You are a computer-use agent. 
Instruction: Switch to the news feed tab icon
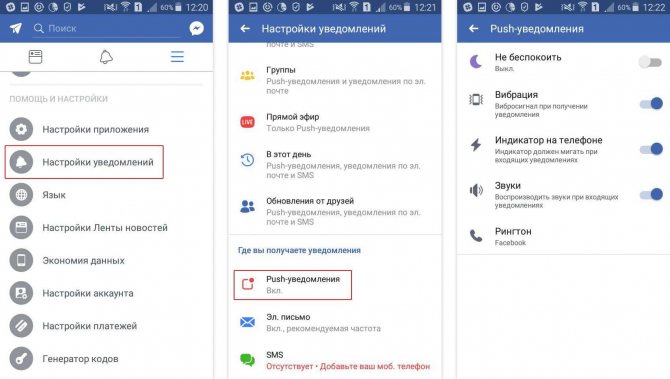35,57
